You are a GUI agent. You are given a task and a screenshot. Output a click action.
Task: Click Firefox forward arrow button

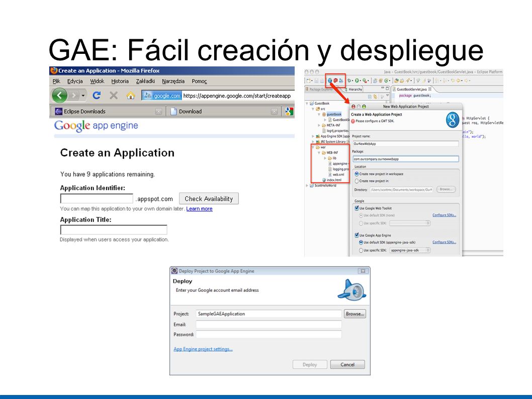(73, 96)
